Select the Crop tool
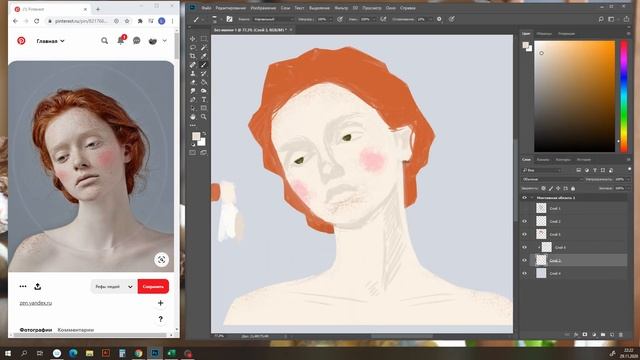Image resolution: width=640 pixels, height=360 pixels. [193, 56]
